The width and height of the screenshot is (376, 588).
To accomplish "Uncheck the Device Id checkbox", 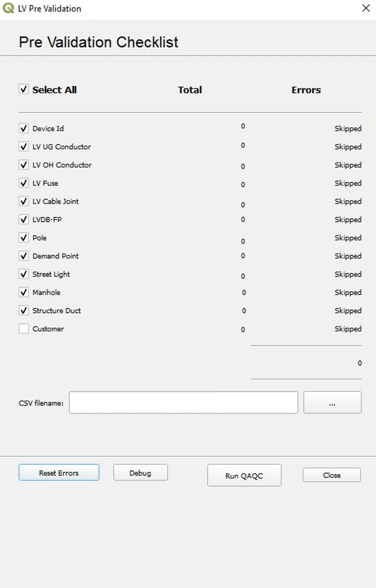I will [x=24, y=128].
